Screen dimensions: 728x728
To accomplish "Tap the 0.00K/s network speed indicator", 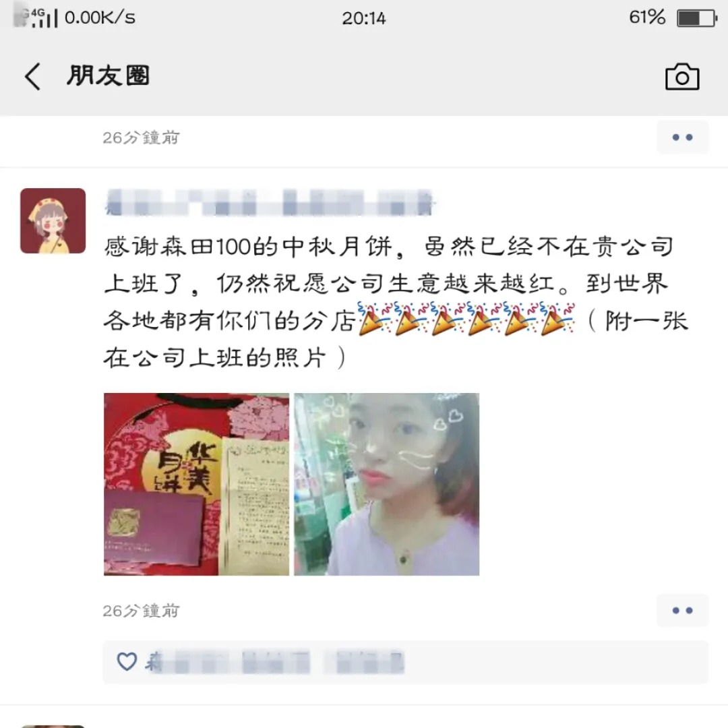I will coord(100,18).
